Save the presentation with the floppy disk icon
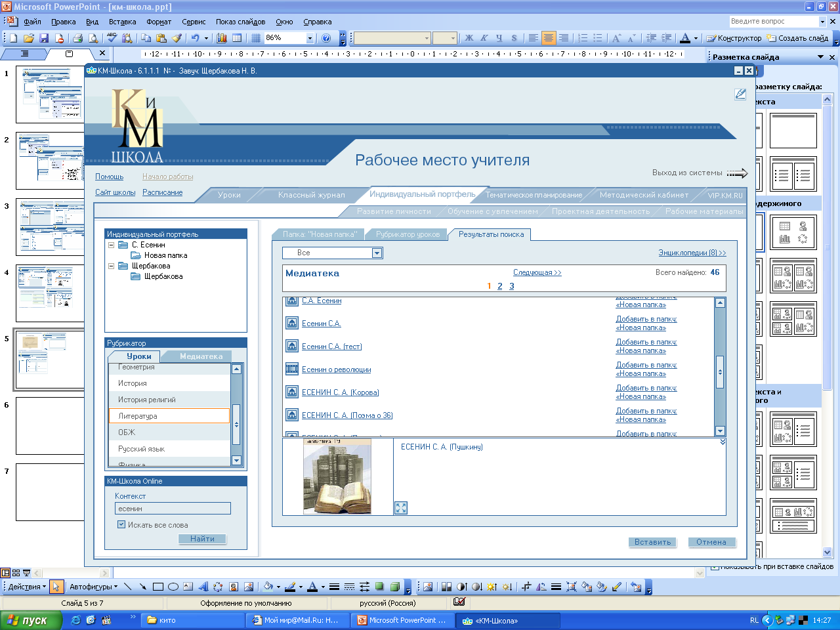Viewport: 840px width, 630px height. click(x=44, y=38)
